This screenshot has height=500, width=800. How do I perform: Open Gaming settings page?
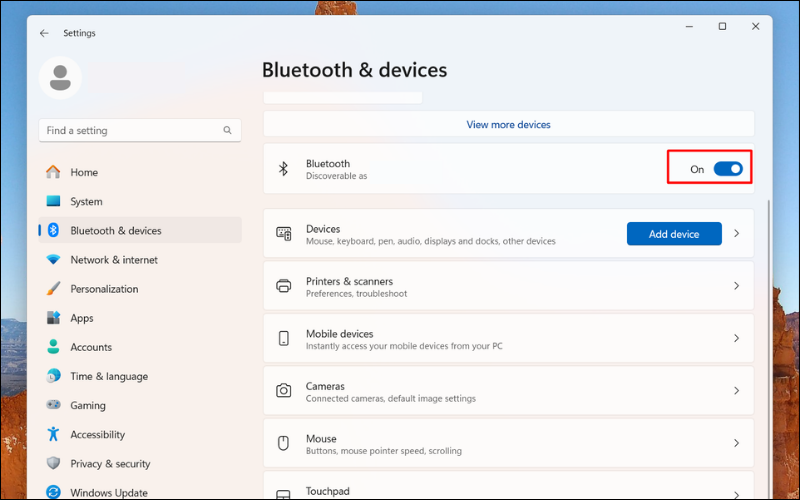pos(140,405)
